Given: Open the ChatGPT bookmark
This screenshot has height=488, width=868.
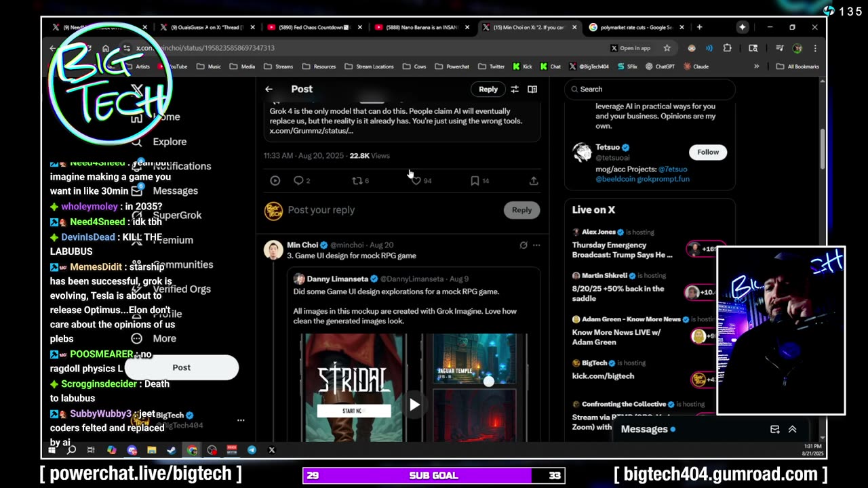Looking at the screenshot, I should coord(660,66).
